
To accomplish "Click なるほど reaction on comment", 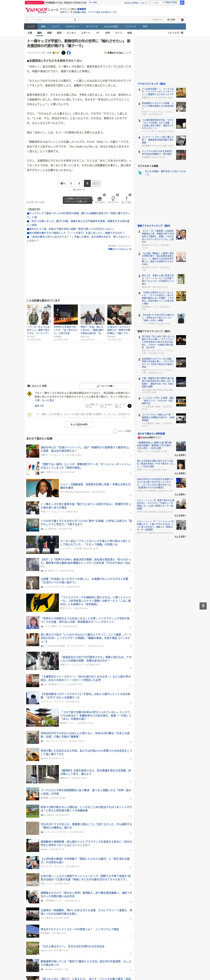I will (106, 406).
